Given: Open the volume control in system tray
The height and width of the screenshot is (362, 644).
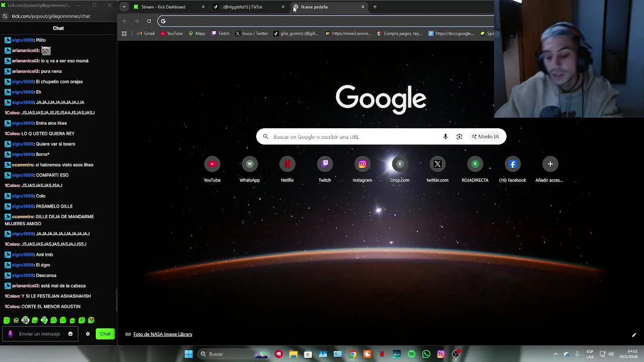Looking at the screenshot, I should tap(611, 354).
